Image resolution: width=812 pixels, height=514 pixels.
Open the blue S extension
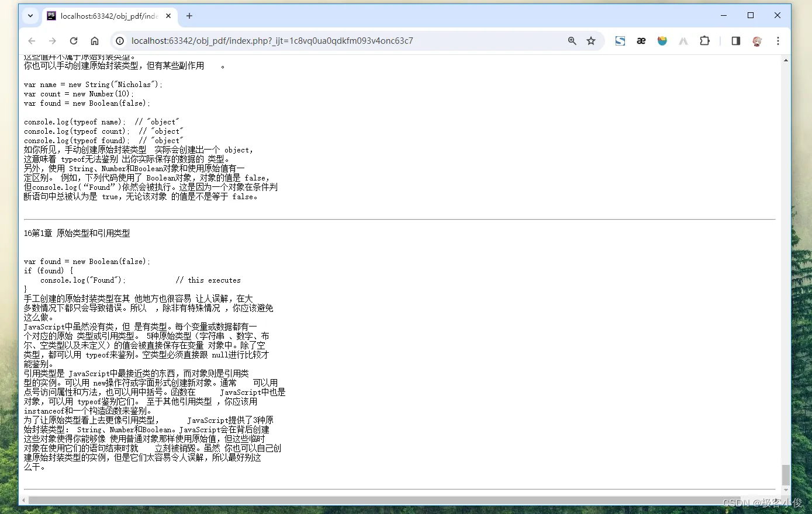point(620,41)
